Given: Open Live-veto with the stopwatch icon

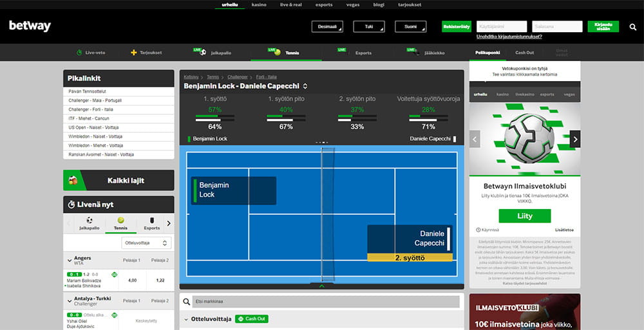Looking at the screenshot, I should 79,53.
